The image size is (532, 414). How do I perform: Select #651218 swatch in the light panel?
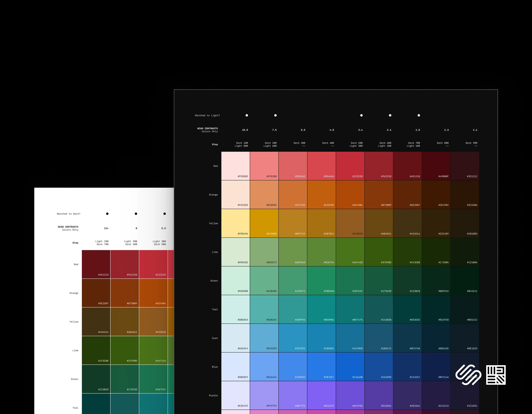(96, 264)
